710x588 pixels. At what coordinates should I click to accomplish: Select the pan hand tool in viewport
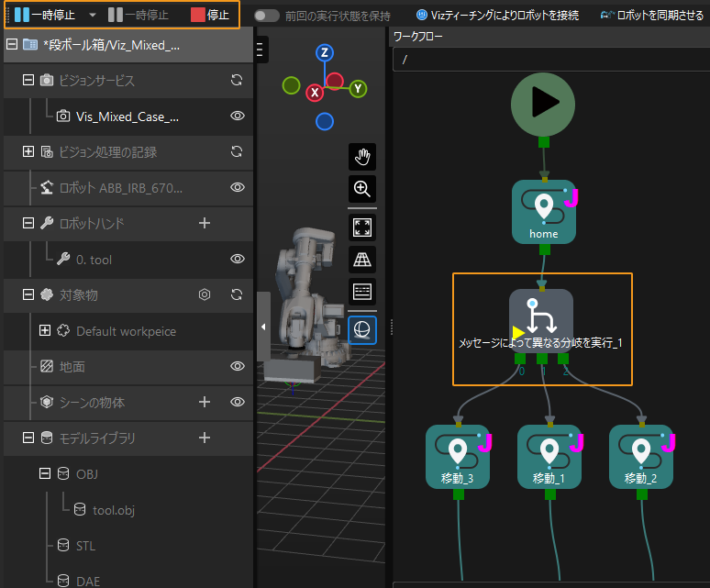(x=362, y=157)
